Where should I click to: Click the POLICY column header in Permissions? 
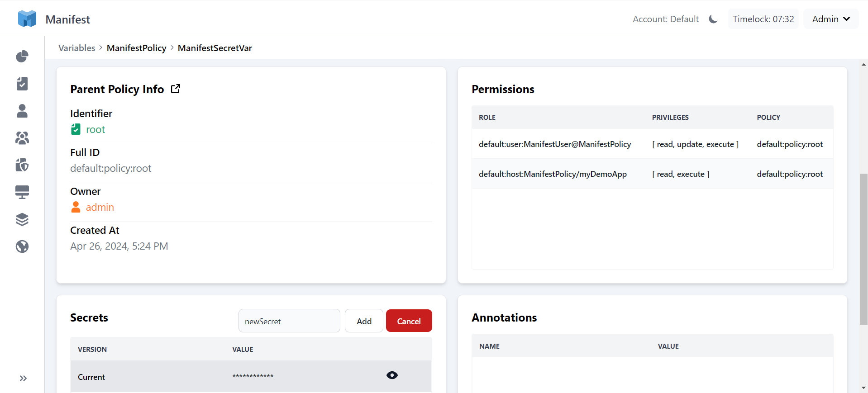(x=768, y=117)
